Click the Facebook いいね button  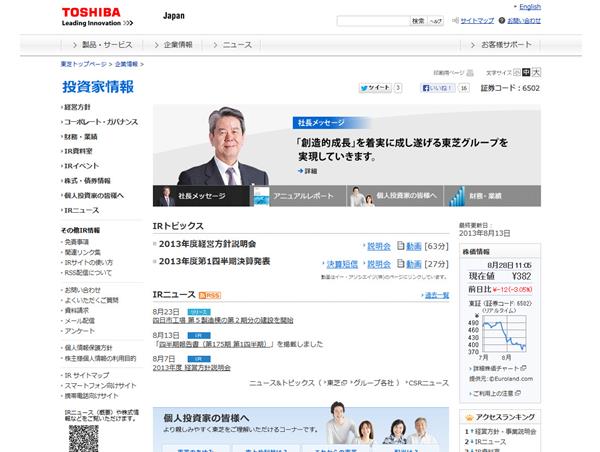437,88
